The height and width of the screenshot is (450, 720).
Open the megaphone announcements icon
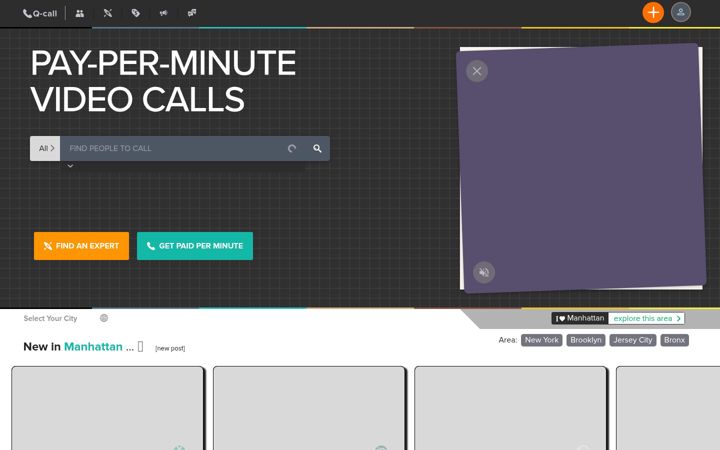tap(163, 13)
